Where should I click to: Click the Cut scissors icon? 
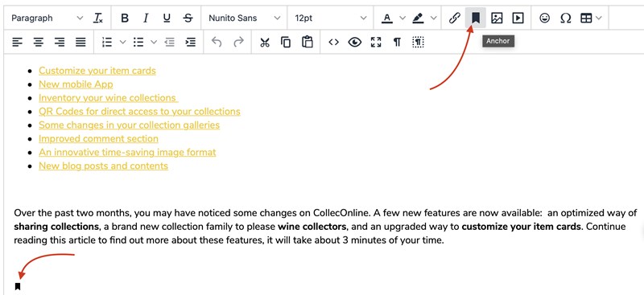(x=265, y=42)
